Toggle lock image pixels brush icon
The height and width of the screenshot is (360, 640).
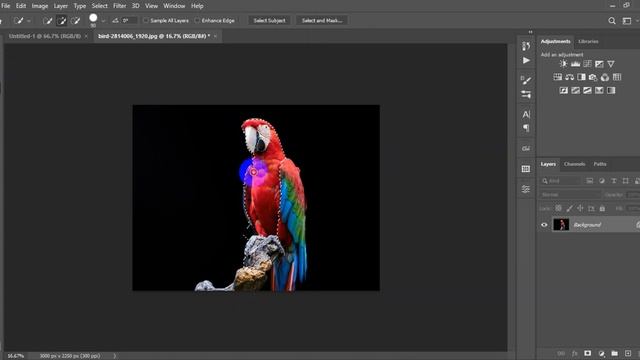569,208
